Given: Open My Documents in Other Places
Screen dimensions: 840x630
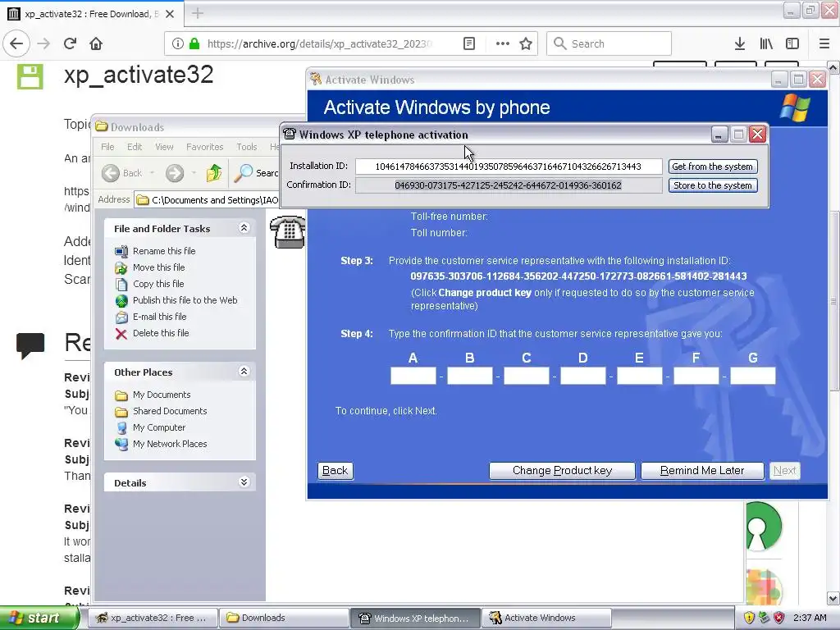Looking at the screenshot, I should [162, 395].
